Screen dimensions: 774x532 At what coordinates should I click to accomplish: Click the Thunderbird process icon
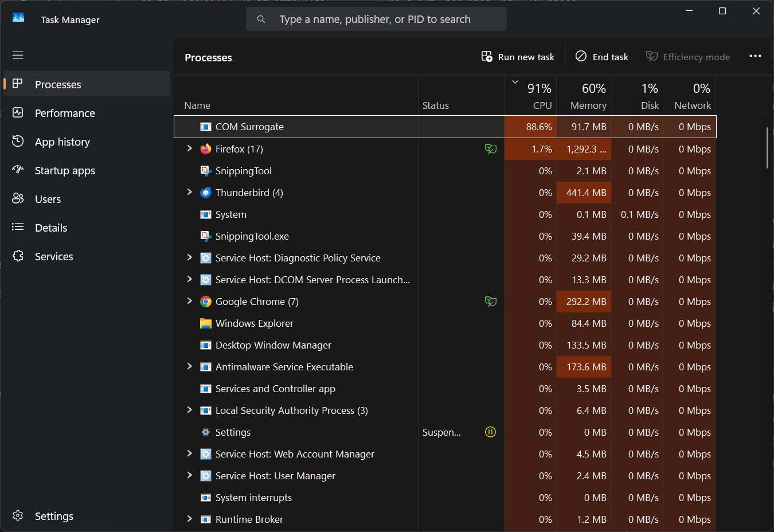tap(205, 193)
